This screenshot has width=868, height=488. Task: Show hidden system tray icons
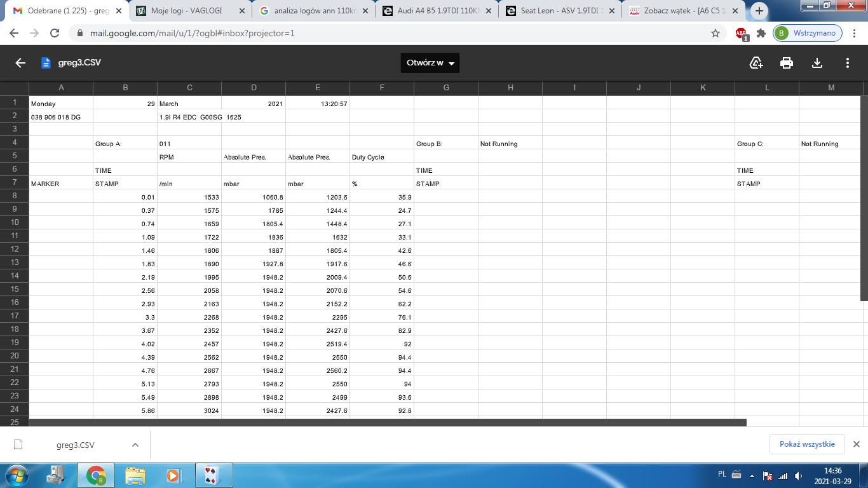752,475
